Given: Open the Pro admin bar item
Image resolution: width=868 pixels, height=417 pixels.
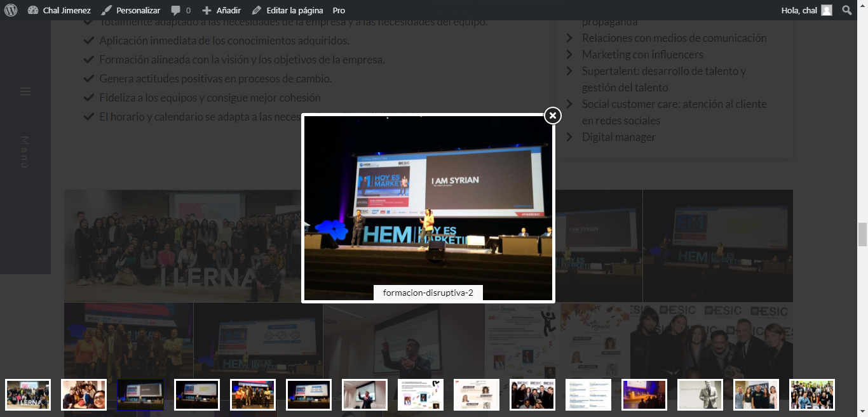Looking at the screenshot, I should 339,10.
